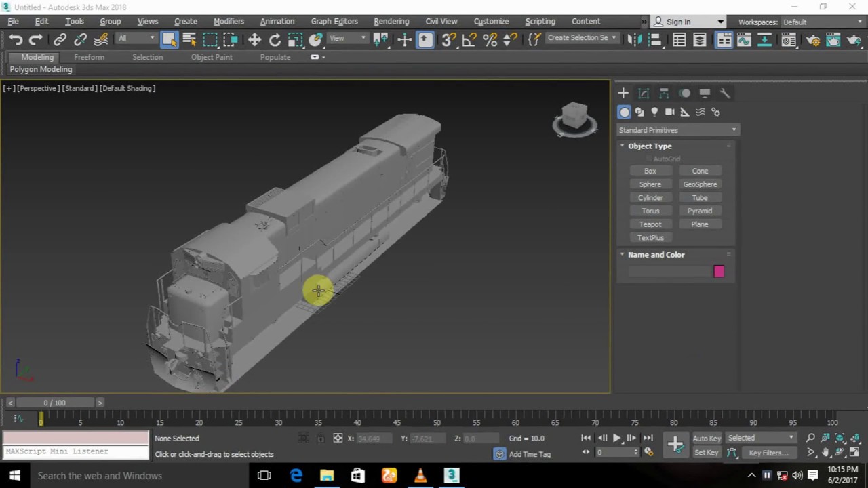
Task: Activate the Select and Rotate tool
Action: click(275, 40)
